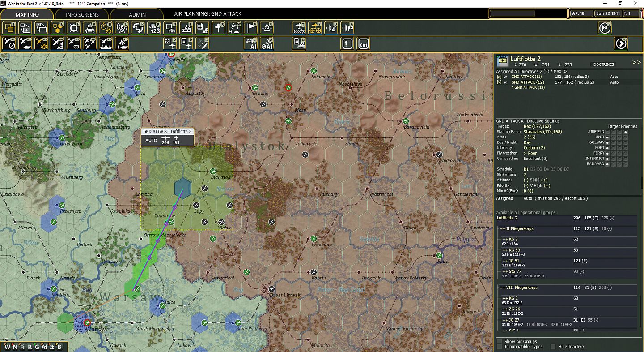Enable the Show Air Groups checkbox
The image size is (644, 352).
tap(499, 341)
